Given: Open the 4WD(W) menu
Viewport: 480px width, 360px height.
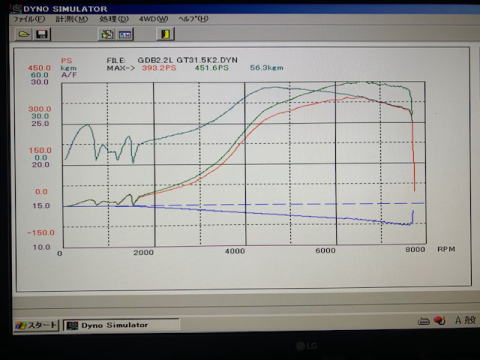Looking at the screenshot, I should pos(153,19).
